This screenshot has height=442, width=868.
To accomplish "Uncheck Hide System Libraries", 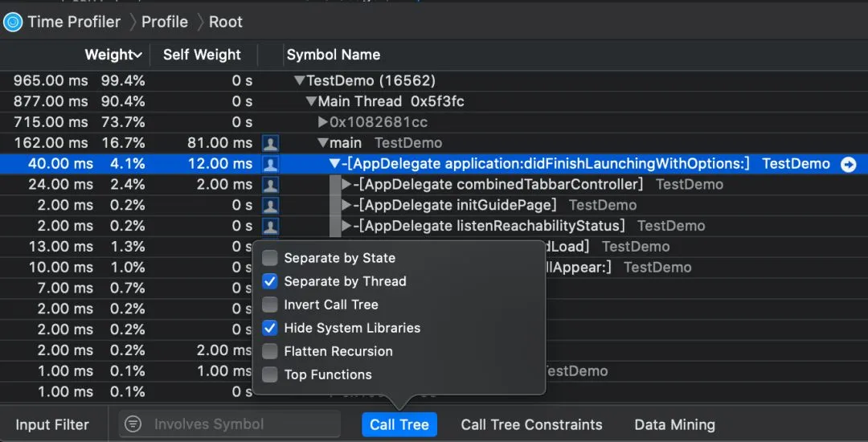I will tap(270, 328).
